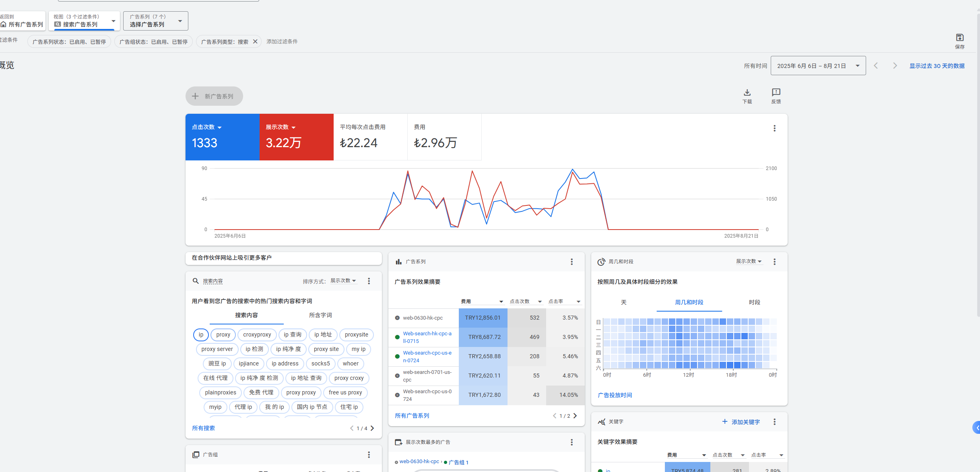Viewport: 980px width, 472px height.
Task: Toggle the 'ip' search term chip
Action: 201,335
